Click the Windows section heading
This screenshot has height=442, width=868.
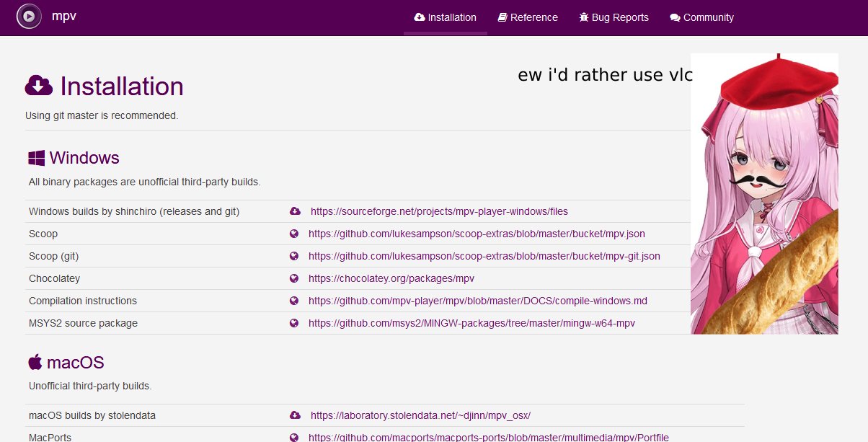coord(84,158)
